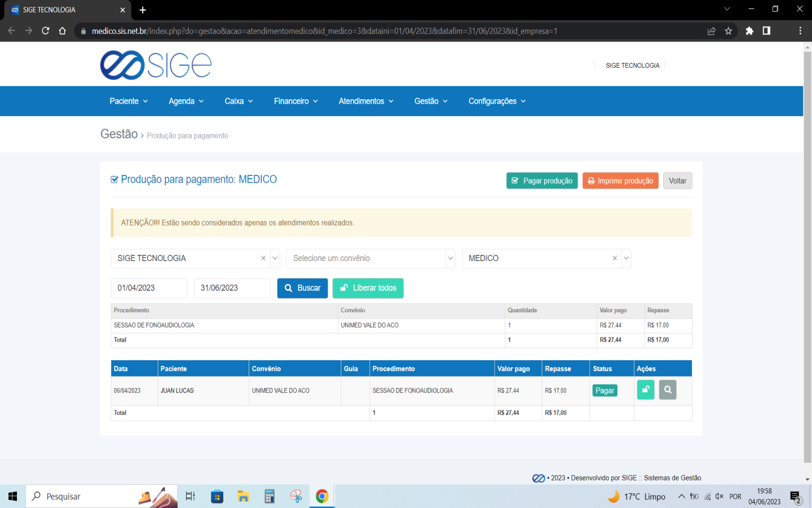Open Calculator from the taskbar
This screenshot has height=508, width=812.
pyautogui.click(x=270, y=496)
